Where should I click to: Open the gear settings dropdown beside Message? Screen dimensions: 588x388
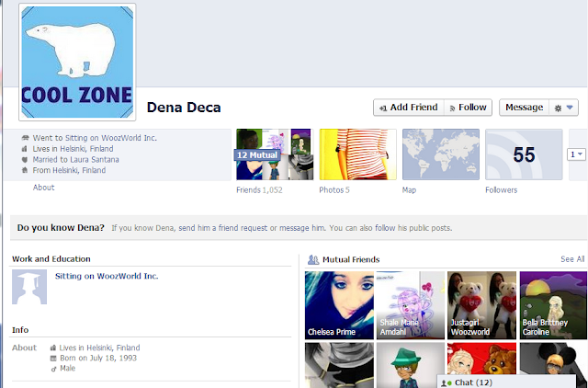(x=563, y=108)
